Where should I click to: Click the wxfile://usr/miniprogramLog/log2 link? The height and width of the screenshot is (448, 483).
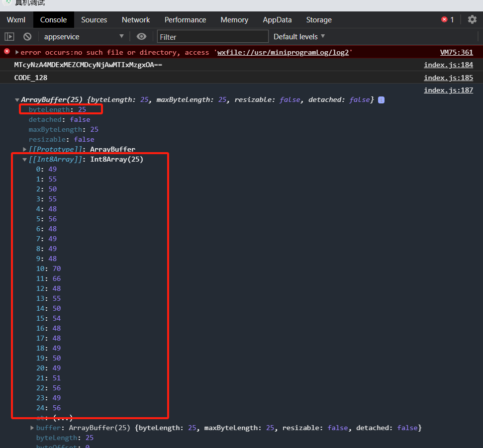283,52
